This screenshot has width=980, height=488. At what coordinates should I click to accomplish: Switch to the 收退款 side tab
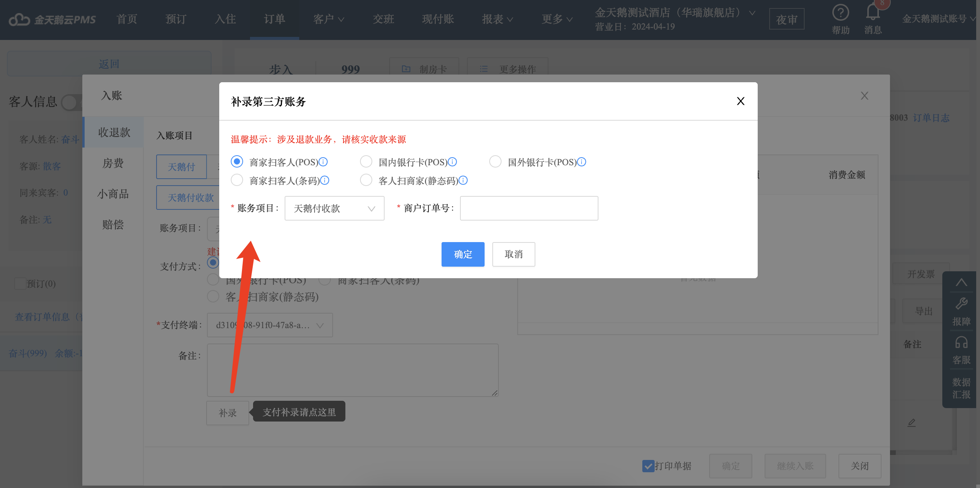(114, 132)
